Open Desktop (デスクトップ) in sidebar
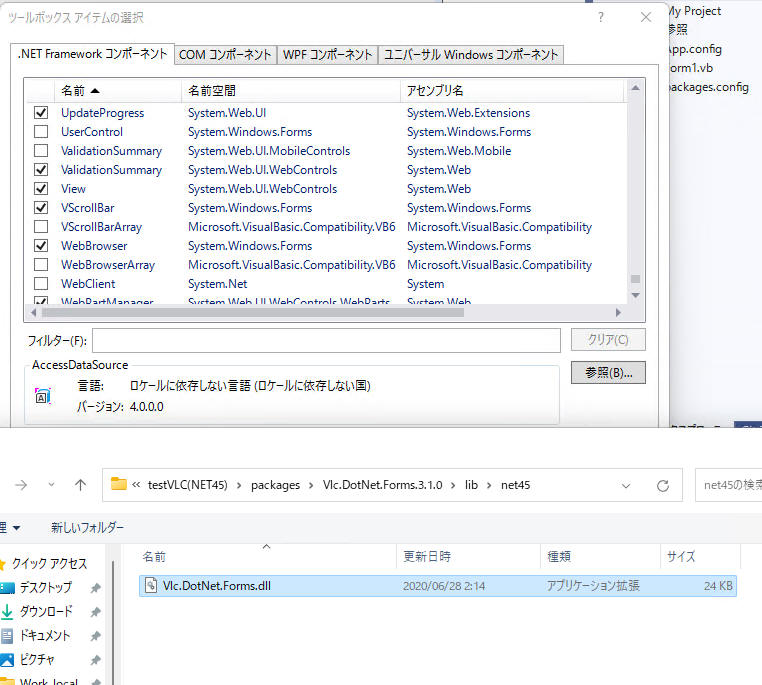This screenshot has width=762, height=685. pyautogui.click(x=45, y=587)
